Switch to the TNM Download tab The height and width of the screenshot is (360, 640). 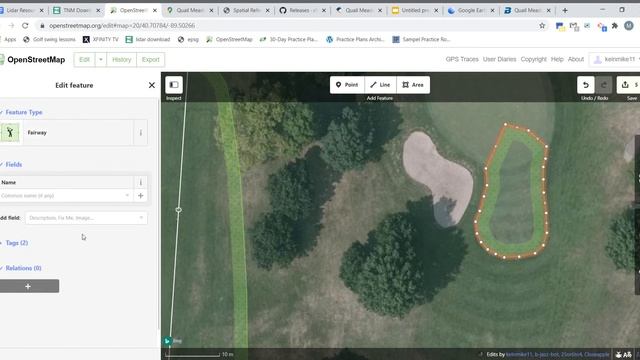pyautogui.click(x=76, y=10)
